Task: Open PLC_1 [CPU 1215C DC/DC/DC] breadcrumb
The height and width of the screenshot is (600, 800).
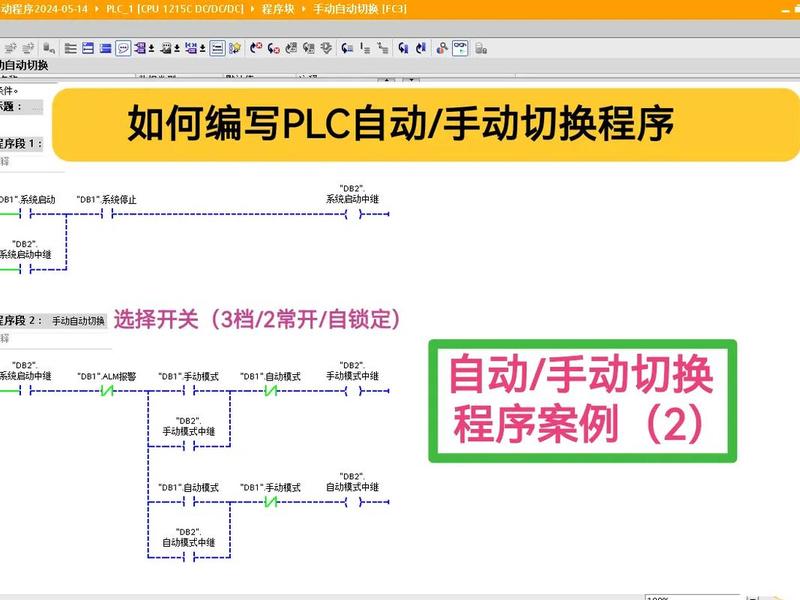Action: pos(175,9)
